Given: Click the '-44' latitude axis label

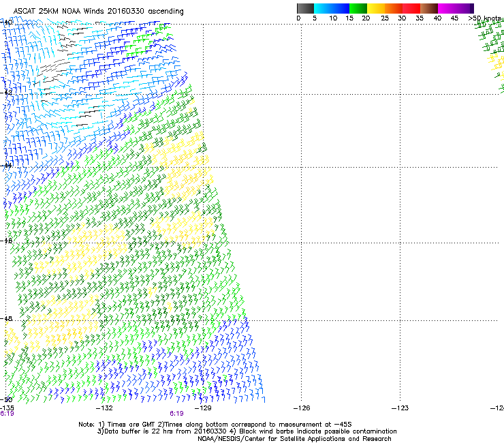Looking at the screenshot, I should pos(6,166).
